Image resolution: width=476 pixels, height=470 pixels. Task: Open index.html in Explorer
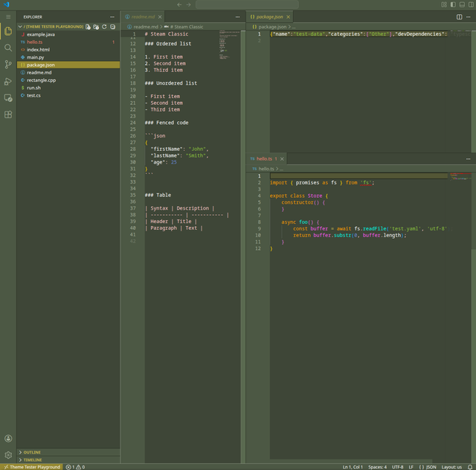click(x=68, y=50)
